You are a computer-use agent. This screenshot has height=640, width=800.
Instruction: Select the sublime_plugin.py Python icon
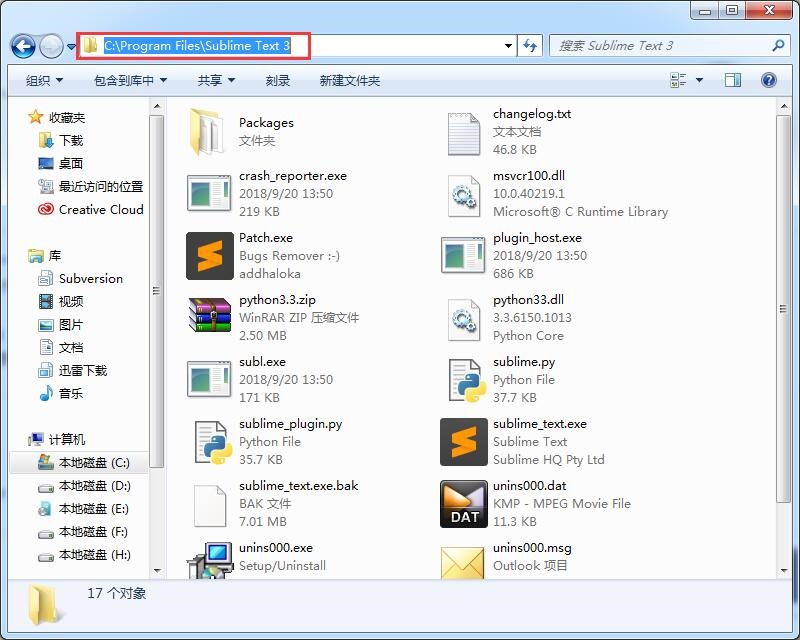pyautogui.click(x=211, y=442)
